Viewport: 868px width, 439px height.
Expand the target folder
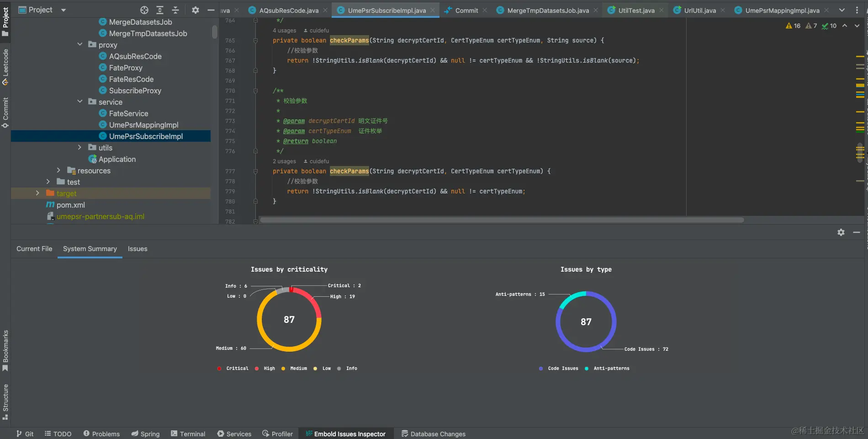[x=37, y=193]
